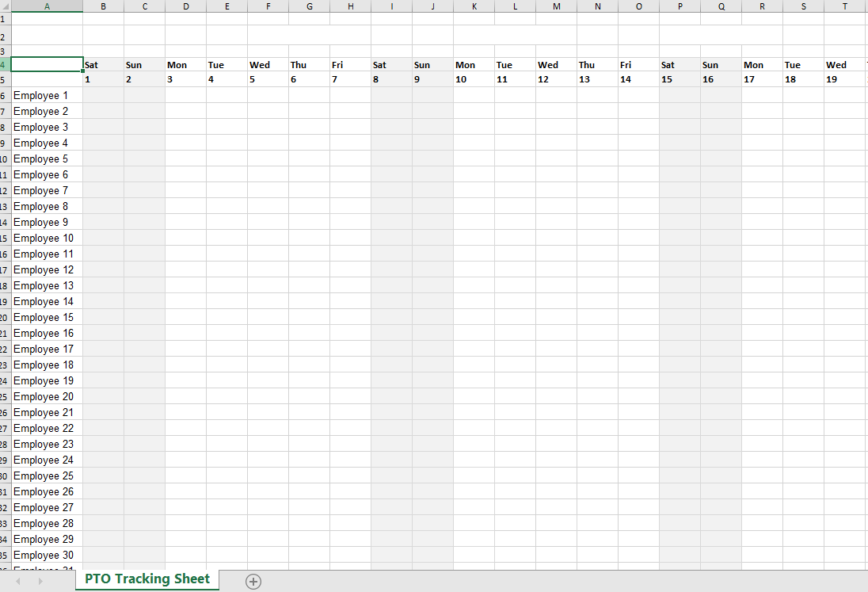The image size is (868, 592).
Task: Select the column T header
Action: pyautogui.click(x=844, y=6)
